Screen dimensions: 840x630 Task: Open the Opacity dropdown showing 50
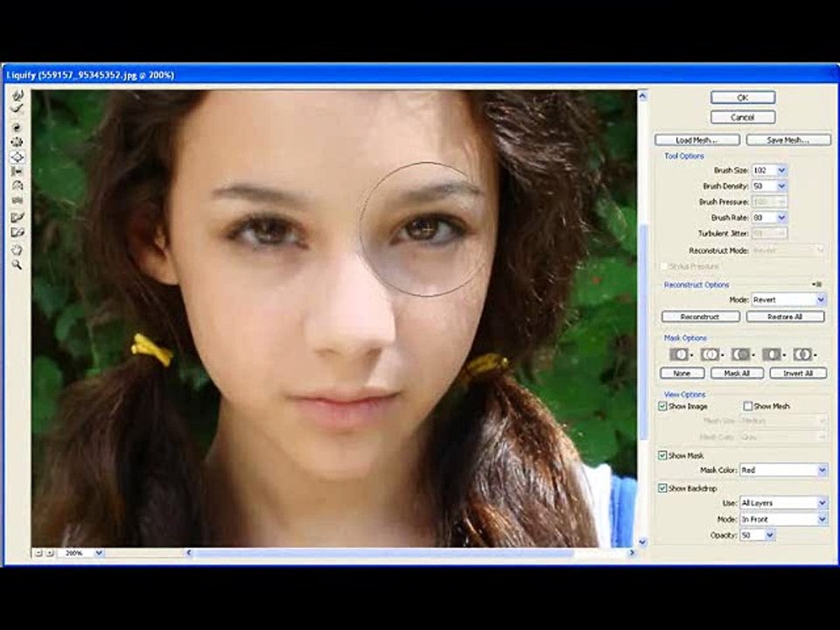(x=758, y=535)
